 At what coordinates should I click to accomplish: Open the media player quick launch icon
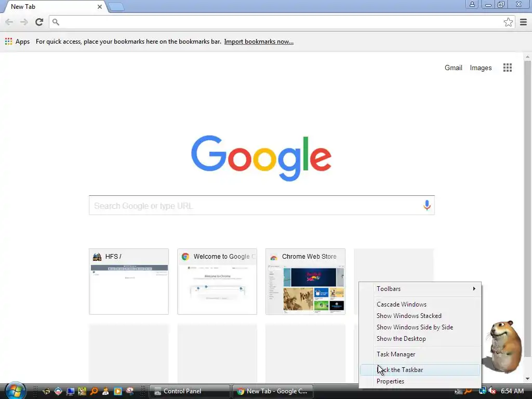118,391
